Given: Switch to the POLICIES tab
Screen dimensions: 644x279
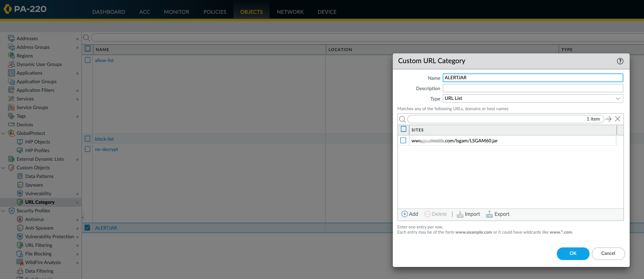Looking at the screenshot, I should 214,12.
